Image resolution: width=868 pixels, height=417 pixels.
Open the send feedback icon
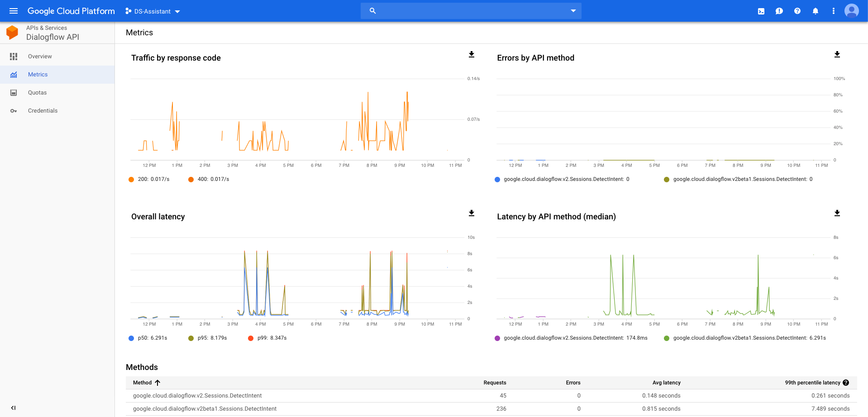779,11
